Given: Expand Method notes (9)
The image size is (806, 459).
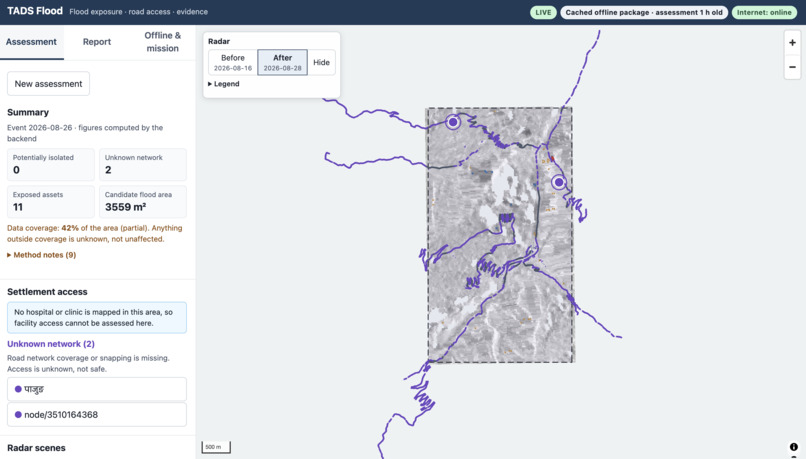Looking at the screenshot, I should 42,255.
